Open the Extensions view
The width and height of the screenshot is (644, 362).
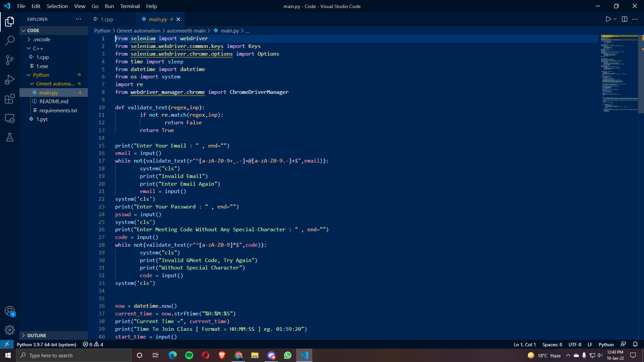(10, 99)
